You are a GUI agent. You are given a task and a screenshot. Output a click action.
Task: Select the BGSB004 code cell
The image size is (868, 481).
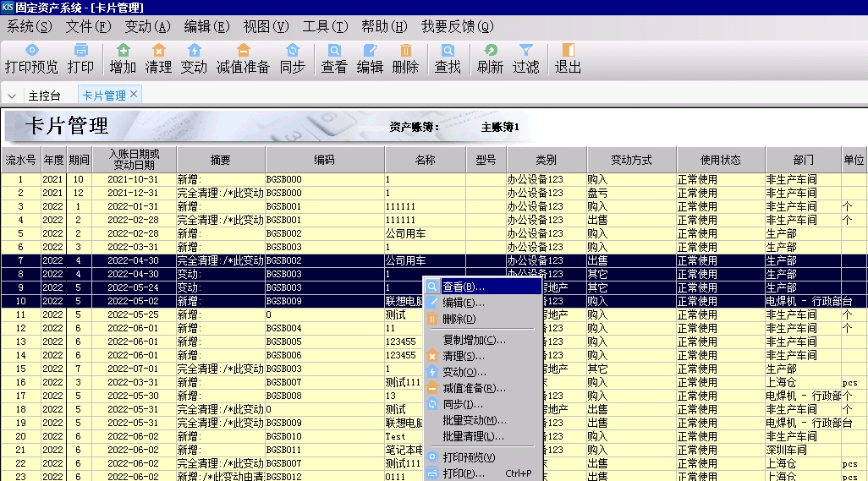pos(324,328)
